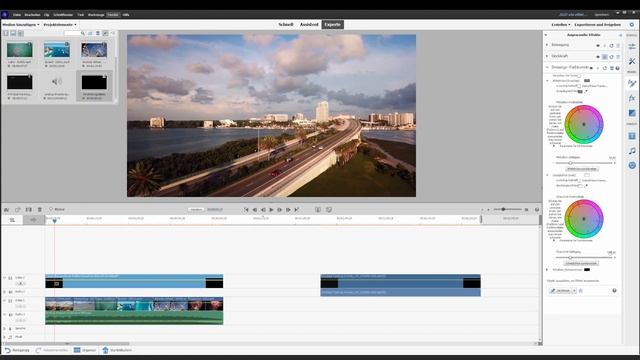Collapse the Dreiwege-Farbkorrektur section
640x360 pixels.
pyautogui.click(x=547, y=67)
